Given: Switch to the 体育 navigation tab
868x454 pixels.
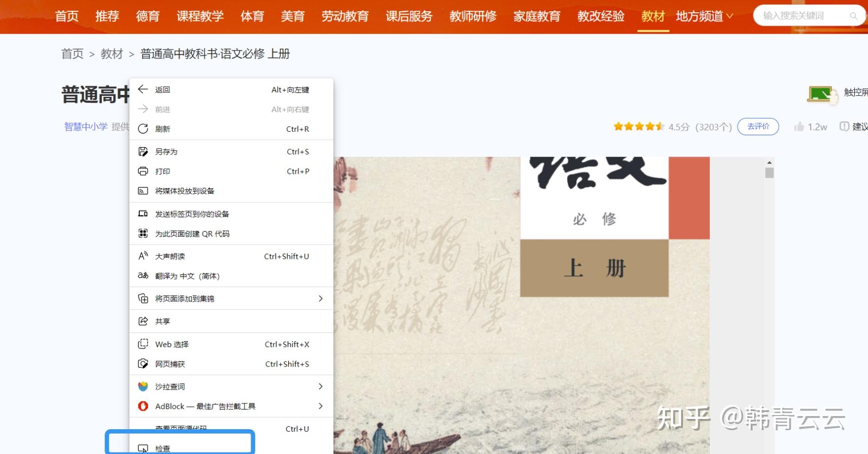Looking at the screenshot, I should 252,16.
